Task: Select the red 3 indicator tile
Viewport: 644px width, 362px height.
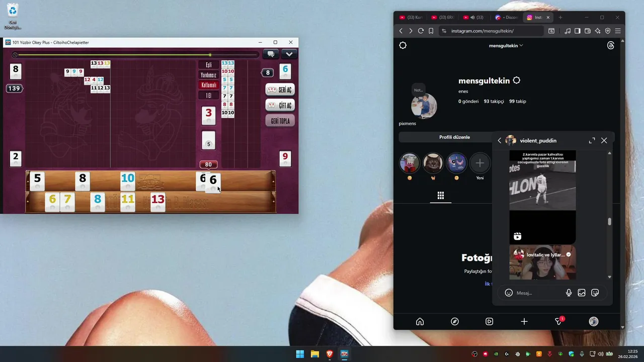Action: 209,115
